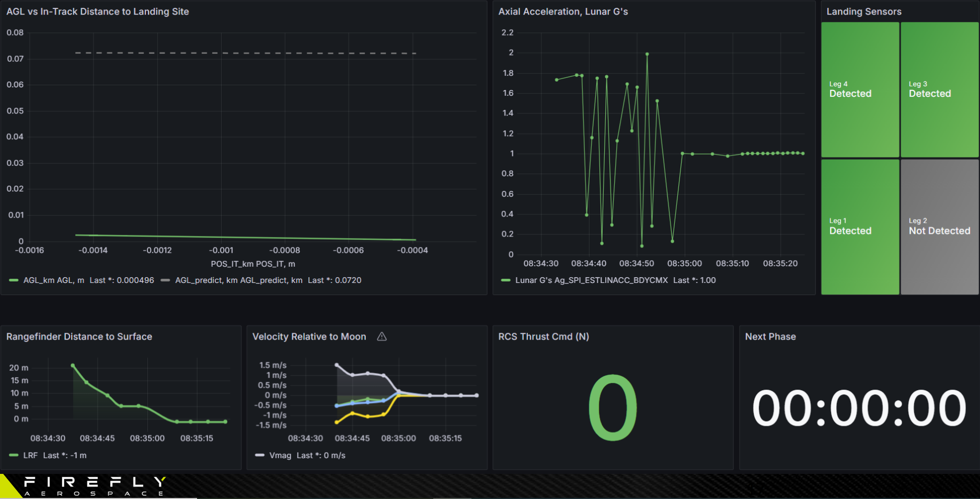The image size is (980, 499).
Task: Click the 00:00:00 countdown in Next Phase
Action: 861,409
